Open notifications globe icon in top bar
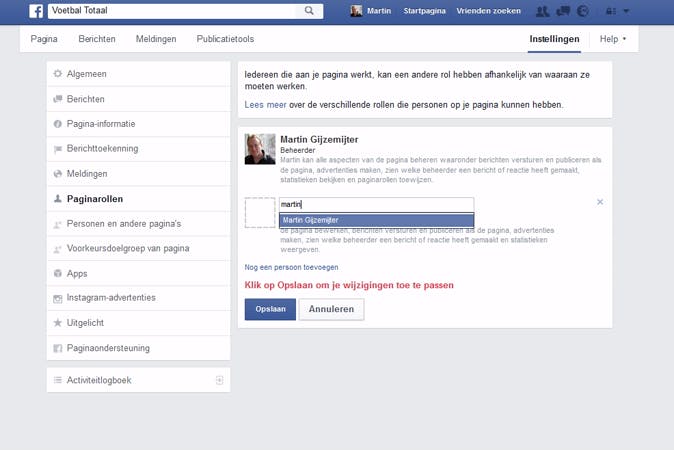The image size is (674, 450). pyautogui.click(x=583, y=11)
